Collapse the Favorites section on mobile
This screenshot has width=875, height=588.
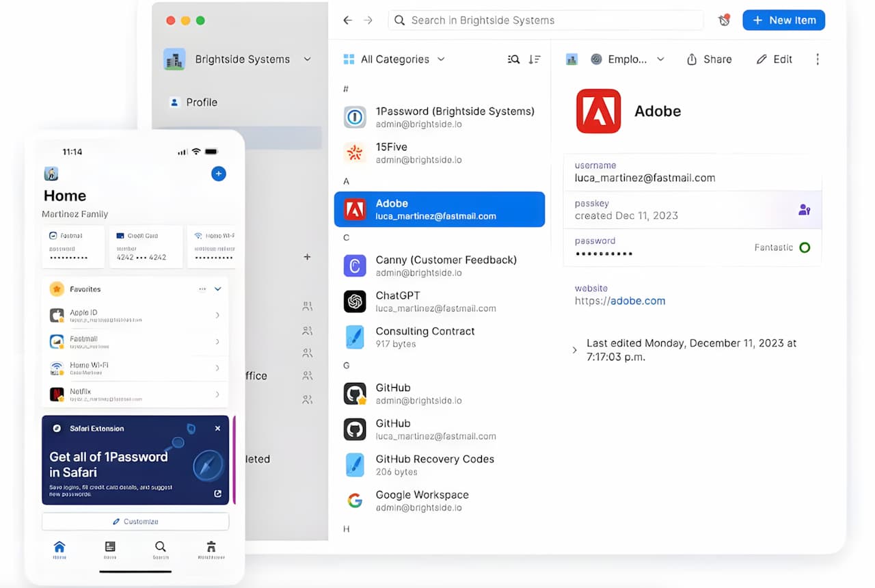217,289
